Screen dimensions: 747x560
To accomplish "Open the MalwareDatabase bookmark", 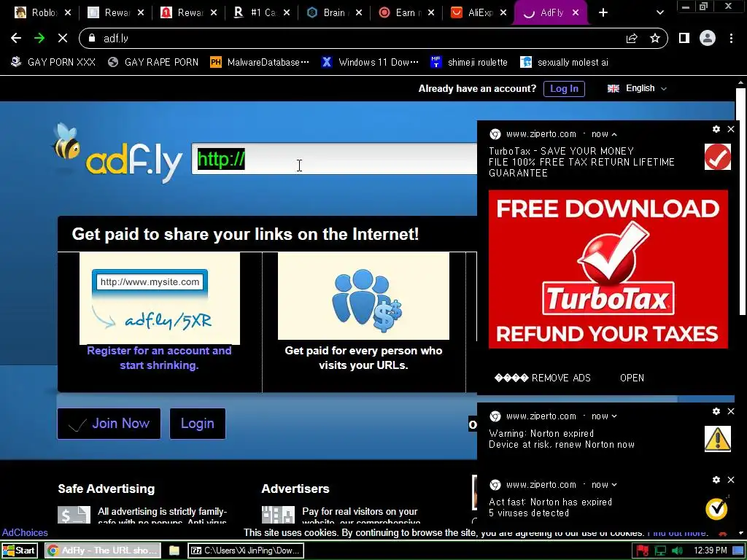I will pyautogui.click(x=260, y=62).
